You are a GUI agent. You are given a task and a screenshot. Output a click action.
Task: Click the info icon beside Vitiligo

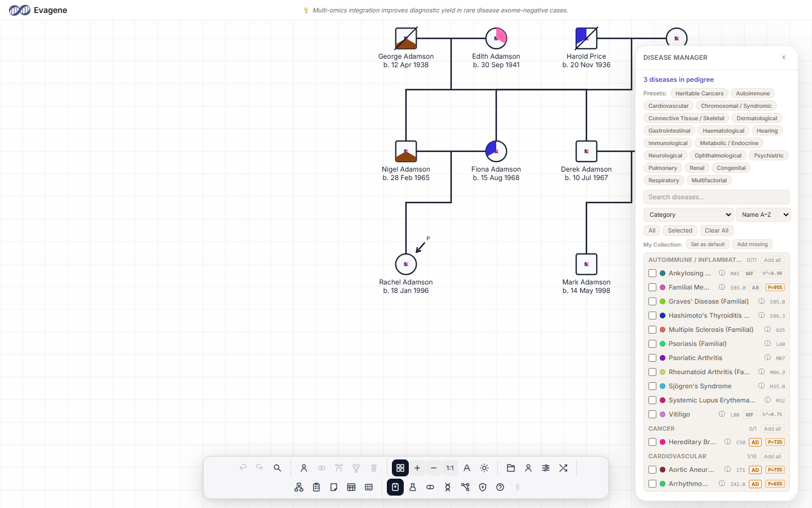[x=722, y=414]
